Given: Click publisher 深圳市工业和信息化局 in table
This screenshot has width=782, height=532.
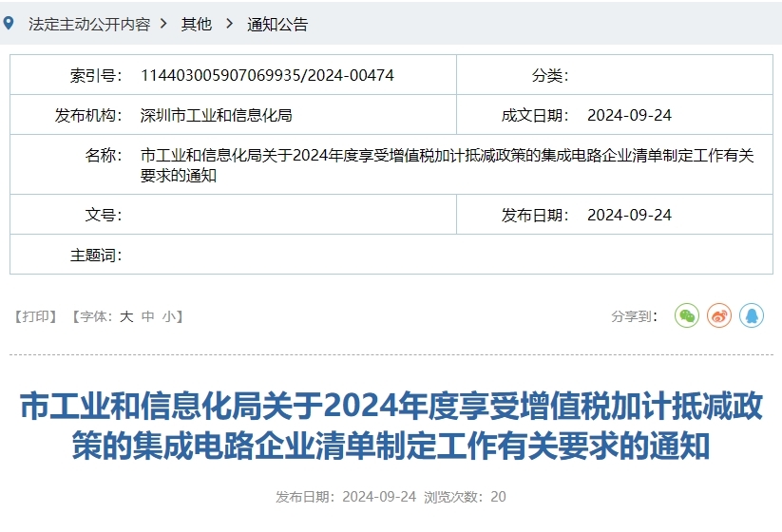Looking at the screenshot, I should pyautogui.click(x=216, y=115).
